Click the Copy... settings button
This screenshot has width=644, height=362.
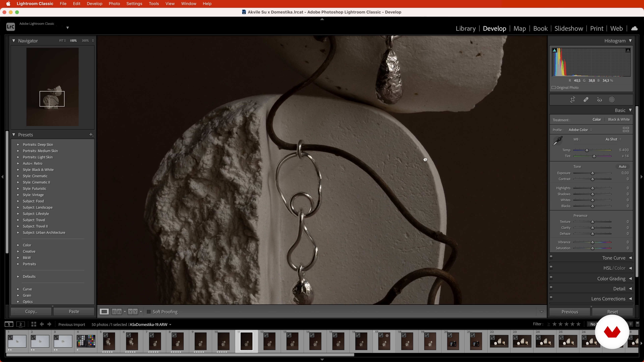[x=31, y=312]
